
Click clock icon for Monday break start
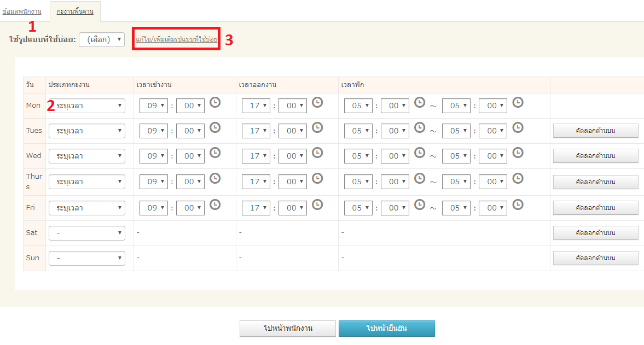click(420, 102)
